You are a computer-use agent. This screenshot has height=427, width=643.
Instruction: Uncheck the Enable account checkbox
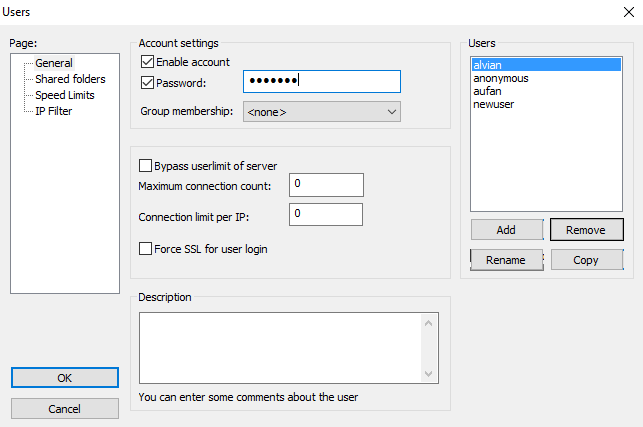click(x=148, y=62)
